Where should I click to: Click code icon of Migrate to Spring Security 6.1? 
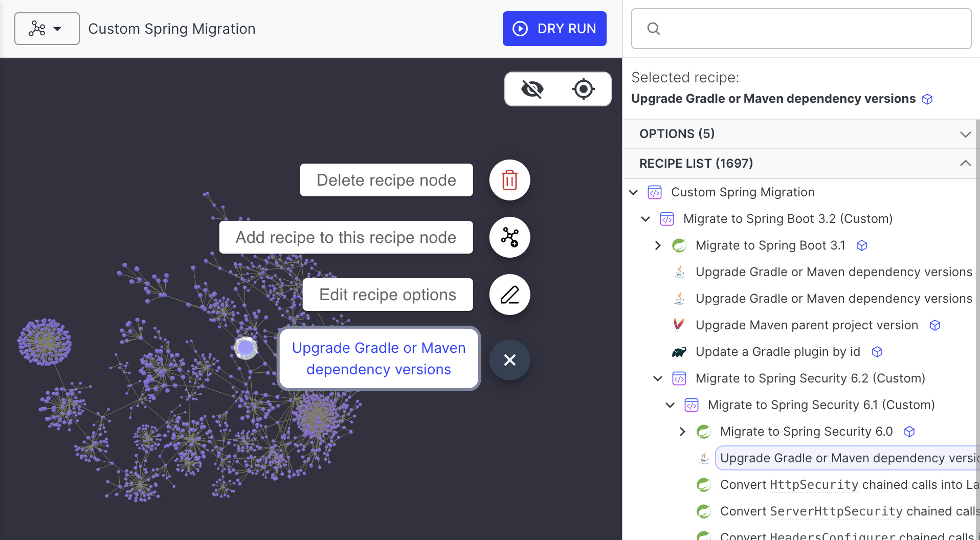[692, 405]
